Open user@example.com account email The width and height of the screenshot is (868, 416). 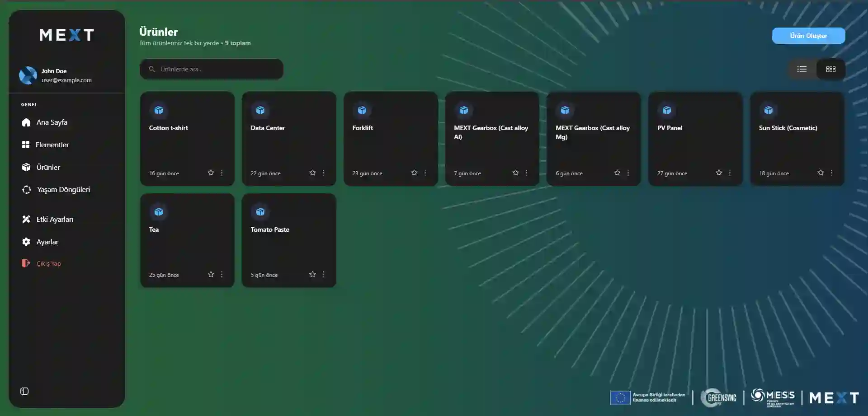[66, 80]
